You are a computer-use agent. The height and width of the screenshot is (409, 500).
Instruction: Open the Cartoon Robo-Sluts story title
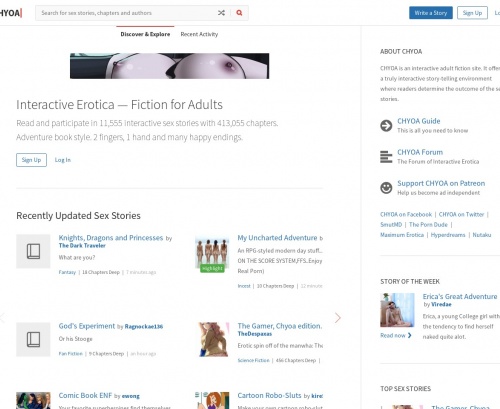coord(269,395)
